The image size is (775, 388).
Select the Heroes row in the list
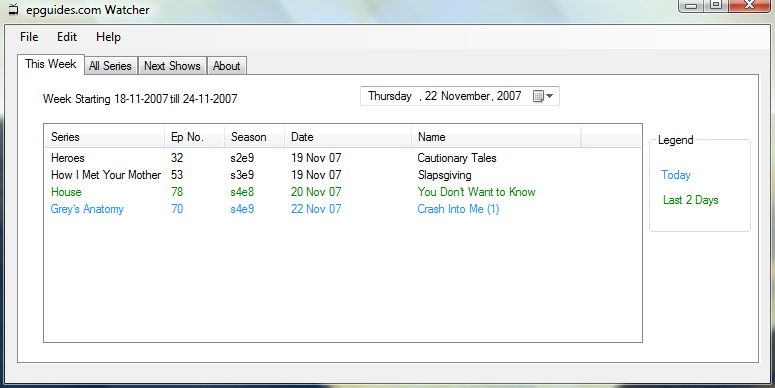343,158
